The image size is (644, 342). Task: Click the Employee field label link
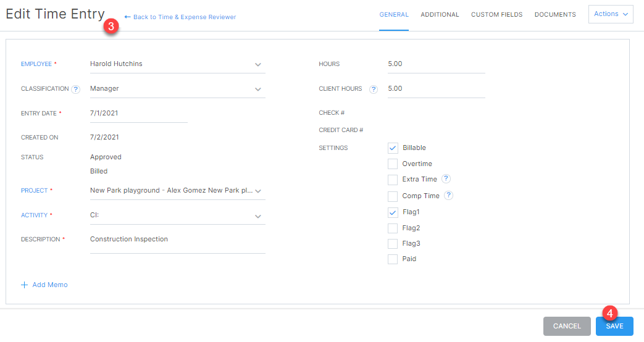point(36,64)
